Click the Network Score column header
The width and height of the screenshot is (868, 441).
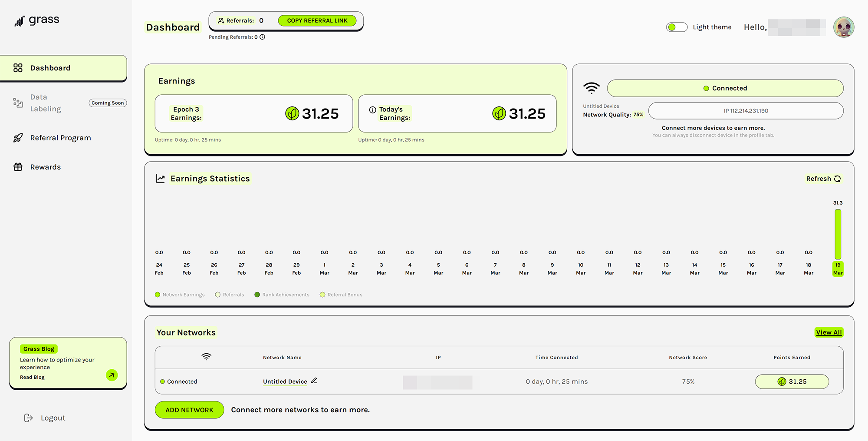[688, 358]
